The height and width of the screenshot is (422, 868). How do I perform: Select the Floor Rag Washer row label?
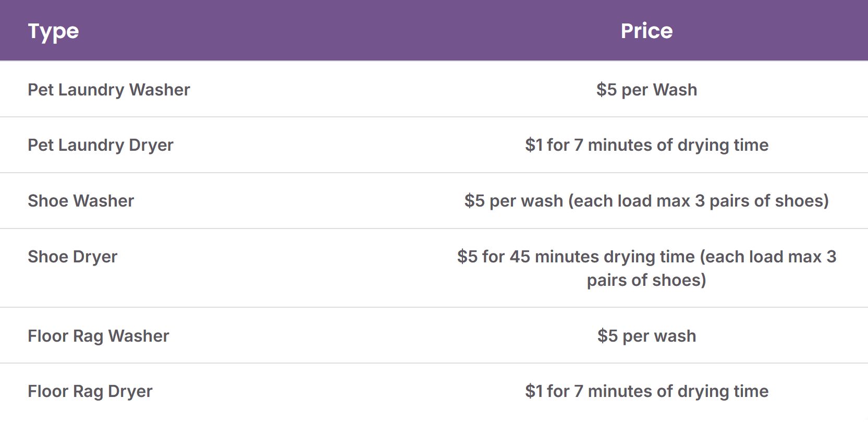click(x=99, y=336)
